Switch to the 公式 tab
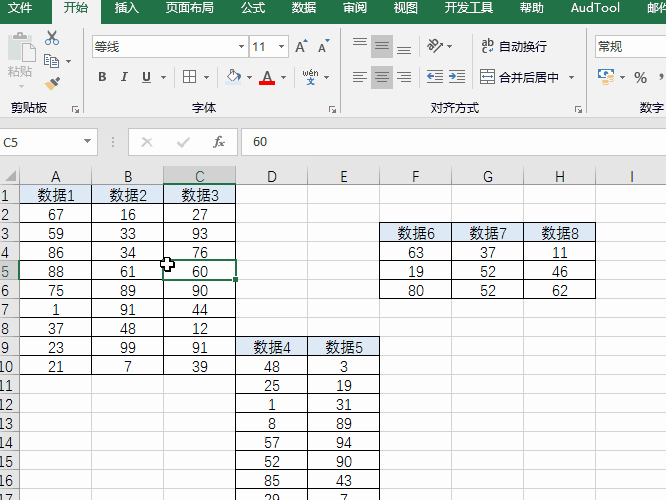 (253, 8)
